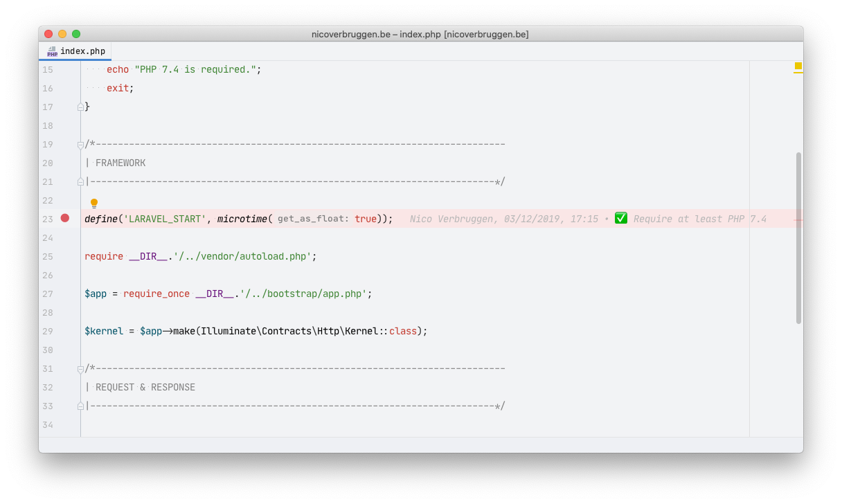The width and height of the screenshot is (842, 504).
Task: Click the vertical editor scrollbar thumb
Action: tap(798, 238)
